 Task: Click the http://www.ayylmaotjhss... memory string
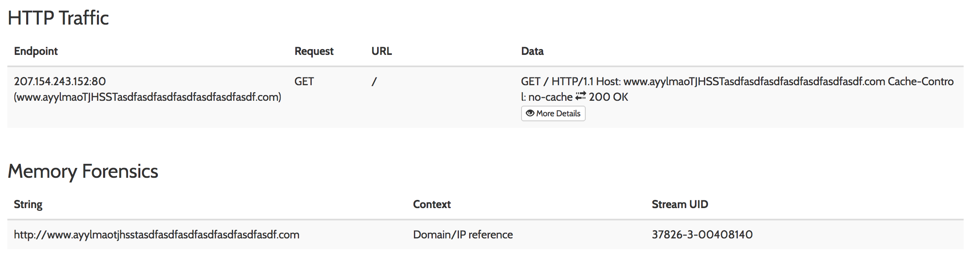[x=157, y=235]
